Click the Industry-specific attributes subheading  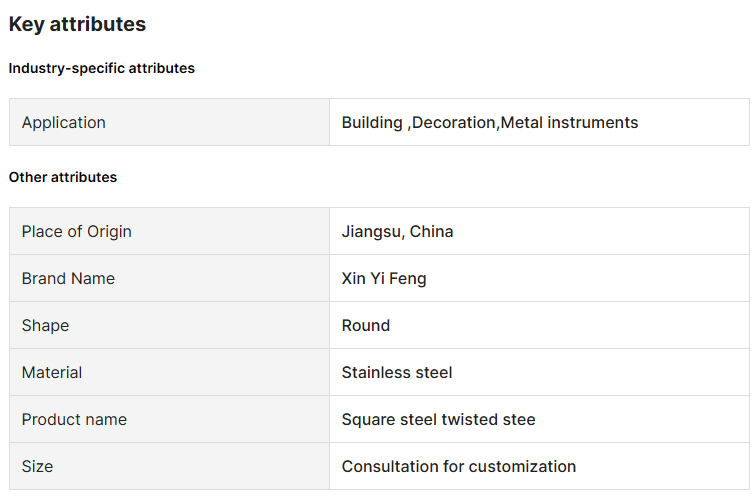tap(102, 69)
